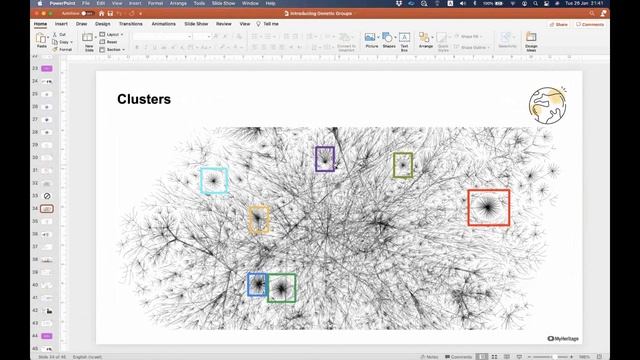640x360 pixels.
Task: Show Comments via the status bar button
Action: pyautogui.click(x=458, y=357)
